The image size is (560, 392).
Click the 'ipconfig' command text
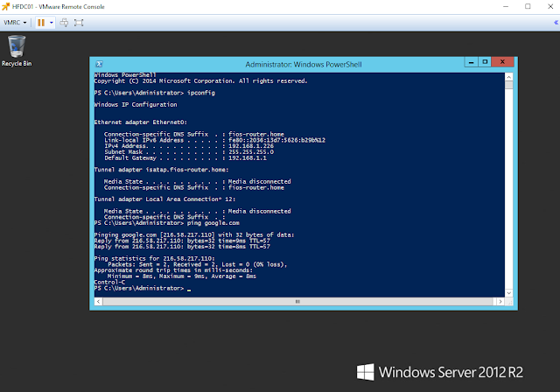(201, 93)
